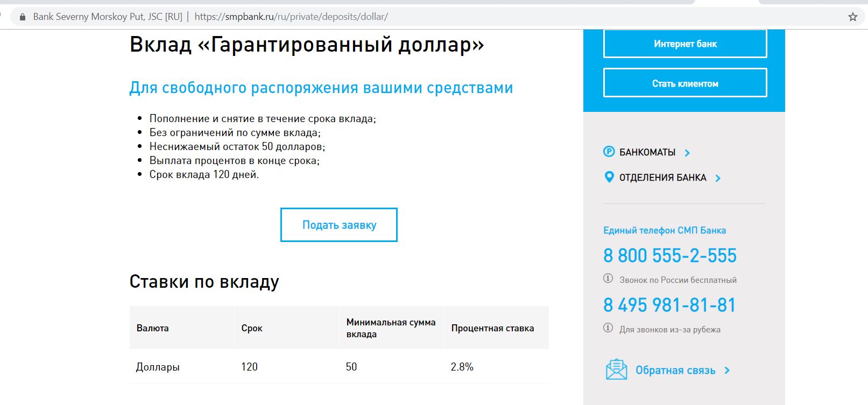The width and height of the screenshot is (868, 405).
Task: Click the phone number 8 800 555-2-555
Action: click(670, 255)
